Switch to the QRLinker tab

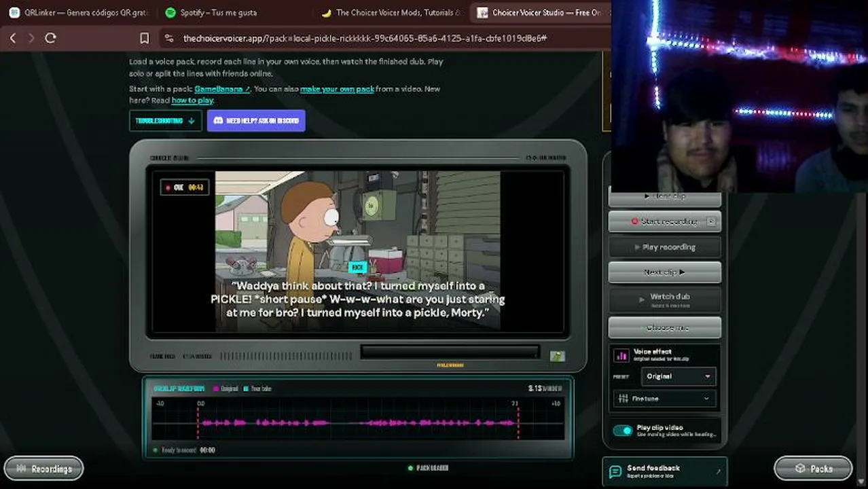(80, 12)
